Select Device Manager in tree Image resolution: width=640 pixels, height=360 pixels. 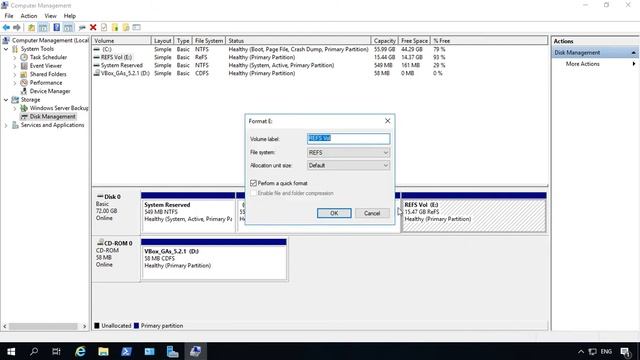click(50, 91)
